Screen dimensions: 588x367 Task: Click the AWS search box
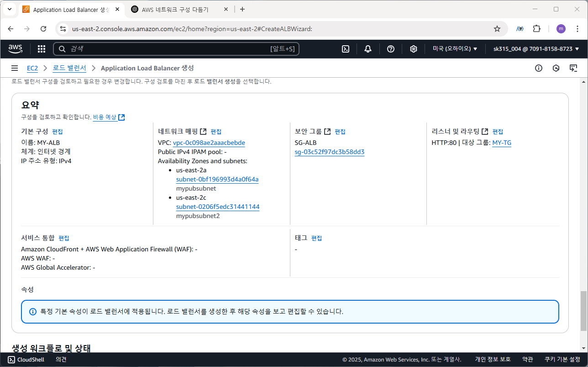[x=176, y=49]
